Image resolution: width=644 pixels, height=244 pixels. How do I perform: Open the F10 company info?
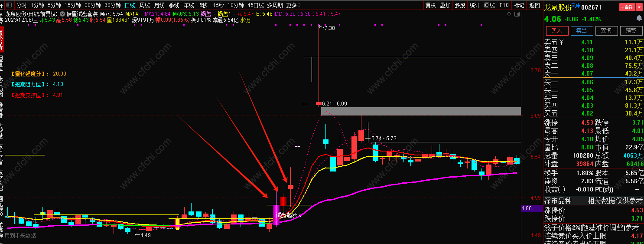504,5
